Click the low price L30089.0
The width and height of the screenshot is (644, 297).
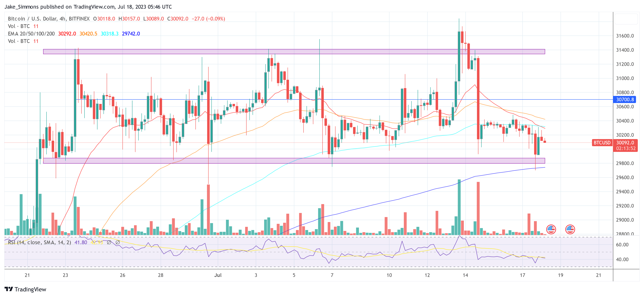click(154, 19)
